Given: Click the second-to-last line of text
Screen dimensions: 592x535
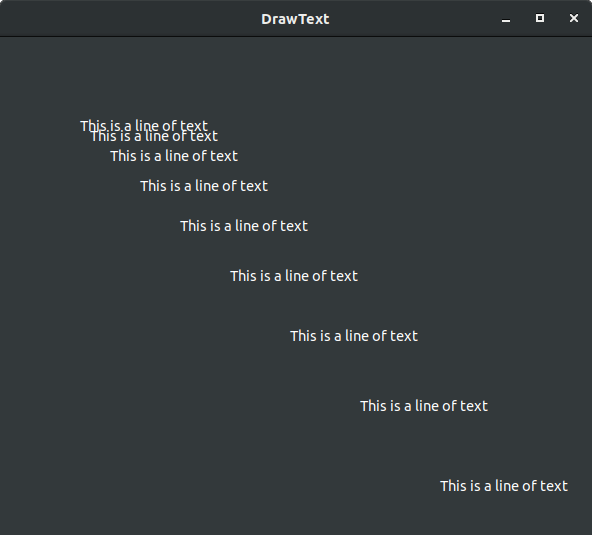Looking at the screenshot, I should pos(424,406).
